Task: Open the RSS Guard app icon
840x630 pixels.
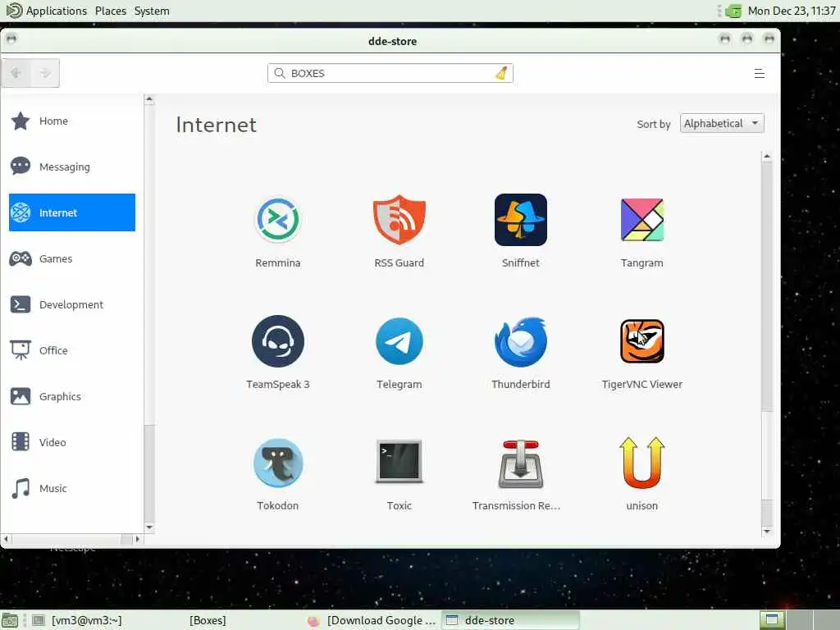Action: click(399, 220)
